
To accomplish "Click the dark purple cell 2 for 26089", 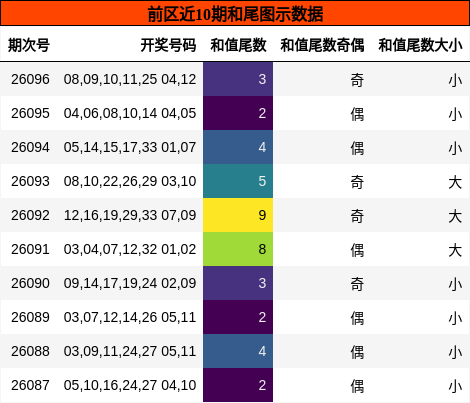I will click(x=238, y=317).
